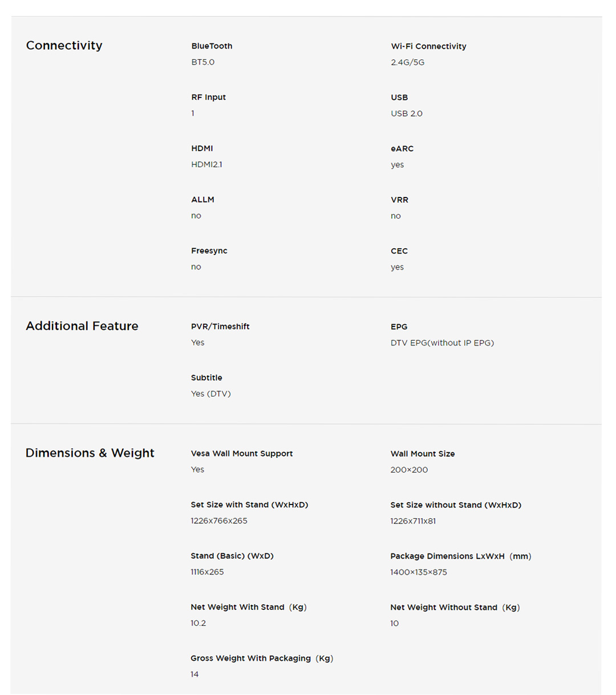Select the HDMI2.1 value text

(x=206, y=164)
